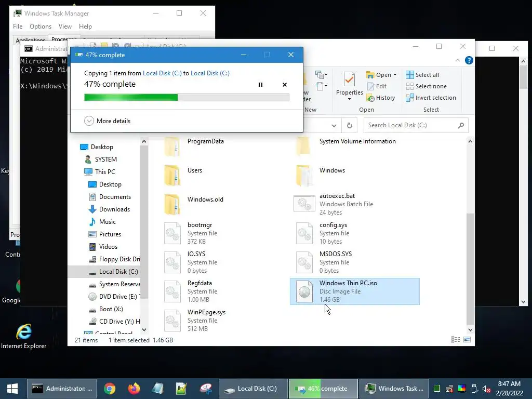Screen dimensions: 532x399
Task: Refresh the Local Disk (C:) folder
Action: tap(350, 126)
